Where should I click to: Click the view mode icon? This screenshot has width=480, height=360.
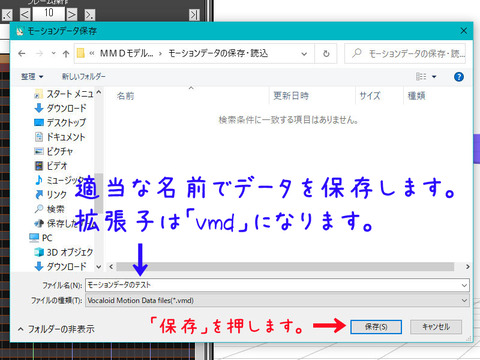click(421, 77)
